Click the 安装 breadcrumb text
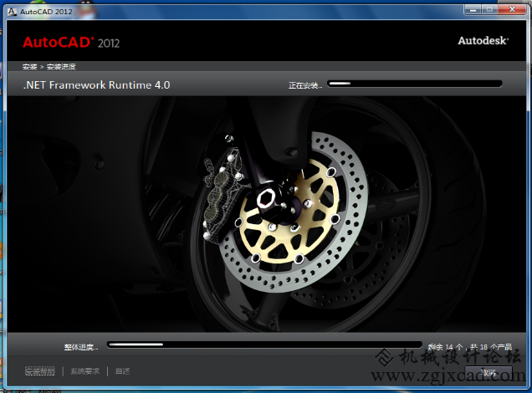Viewport: 532px width, 393px height. point(29,67)
